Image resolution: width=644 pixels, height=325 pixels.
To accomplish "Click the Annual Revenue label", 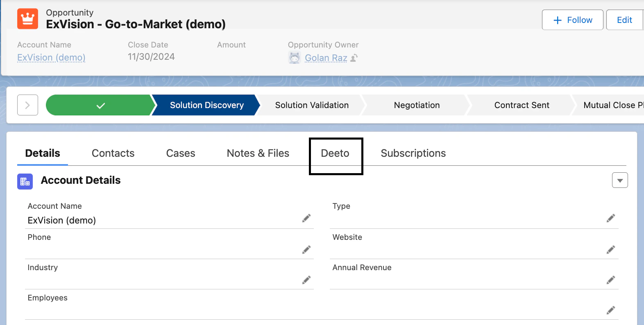I will 362,267.
